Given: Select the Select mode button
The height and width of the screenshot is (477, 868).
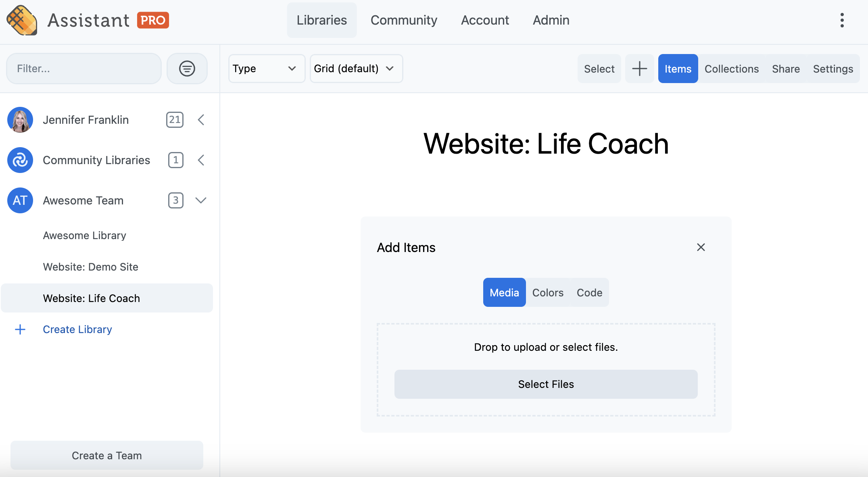Looking at the screenshot, I should click(599, 68).
